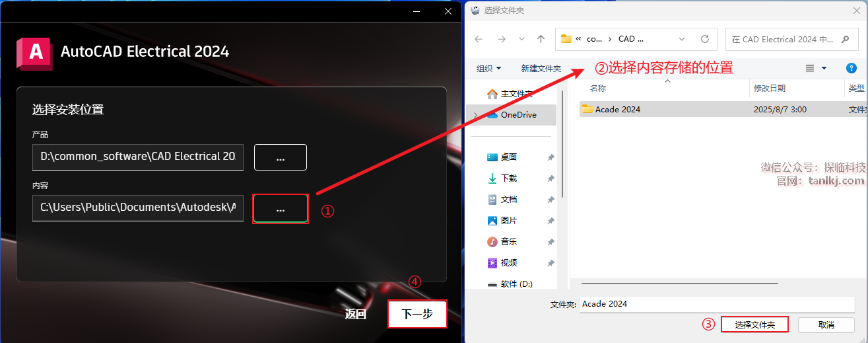Open 图片 quick access folder
Screen dimensions: 868x343
(x=509, y=220)
